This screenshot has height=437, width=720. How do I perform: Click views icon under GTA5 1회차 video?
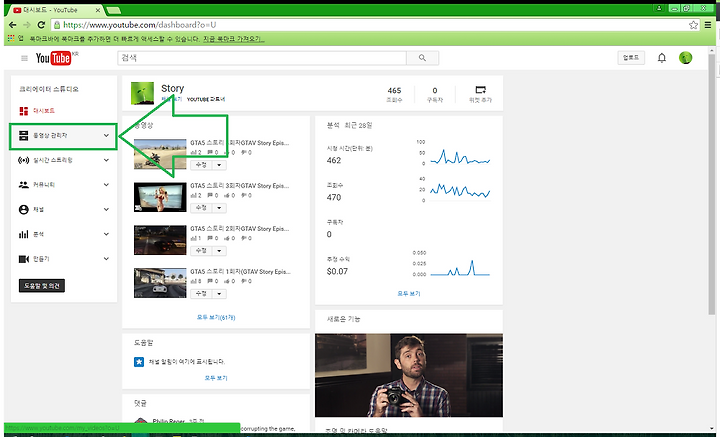[x=193, y=281]
